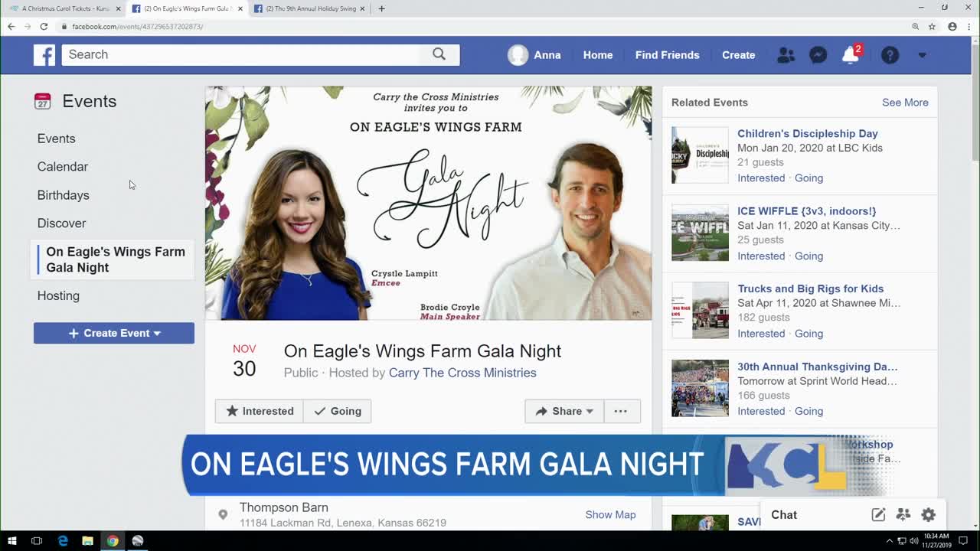Click the search magnifier icon
Screen dimensions: 980x551
(x=439, y=54)
